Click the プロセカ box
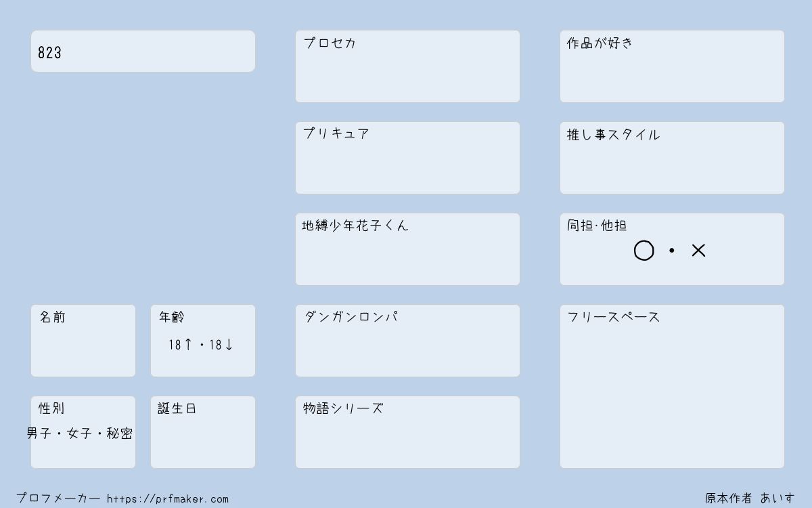Viewport: 812px width, 508px height. point(407,66)
